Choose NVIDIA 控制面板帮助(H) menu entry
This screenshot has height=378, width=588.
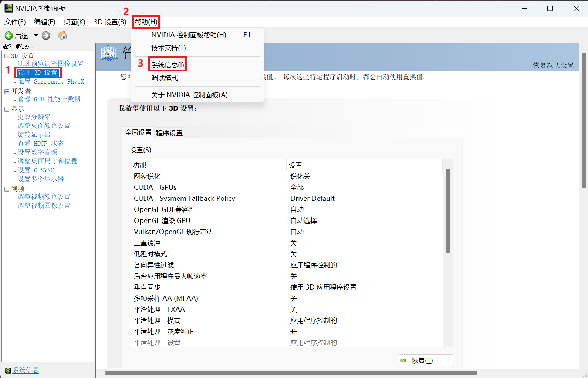click(197, 35)
